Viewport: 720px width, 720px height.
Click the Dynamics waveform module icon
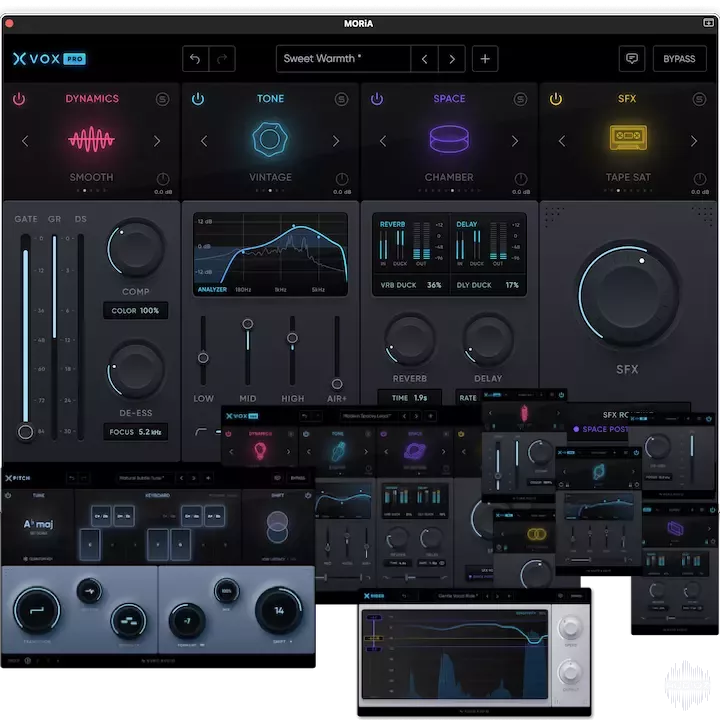click(91, 139)
